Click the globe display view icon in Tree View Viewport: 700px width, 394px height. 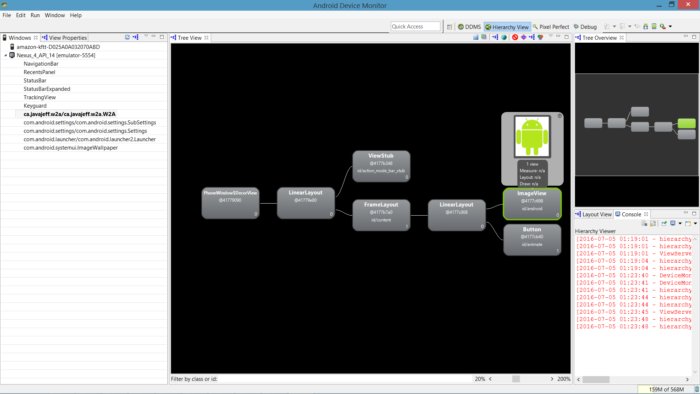click(504, 37)
